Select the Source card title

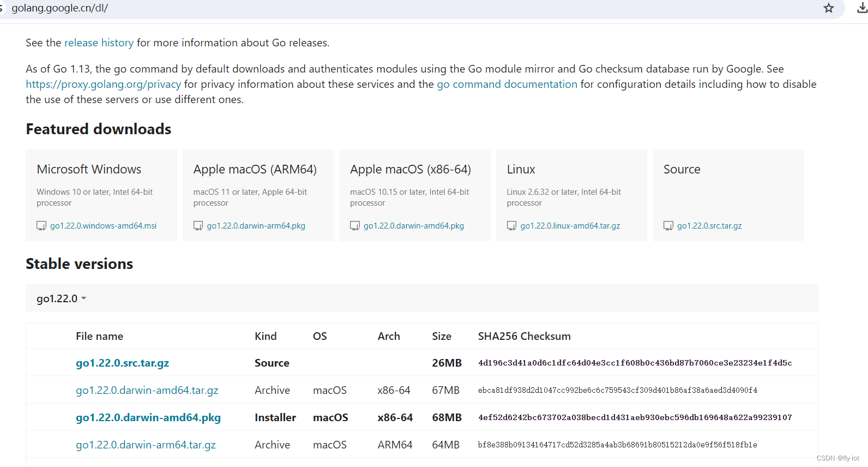point(682,169)
